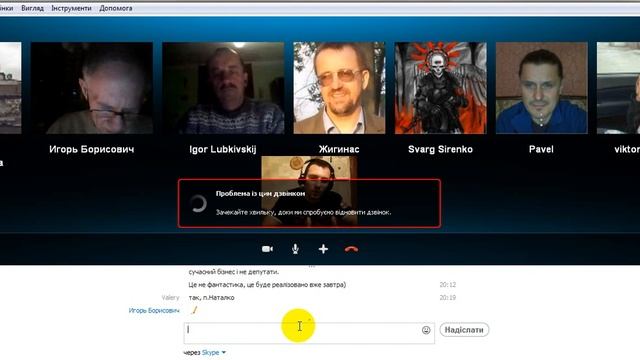This screenshot has width=640, height=360.
Task: Click message 'так, п.Наталко'
Action: pyautogui.click(x=211, y=298)
